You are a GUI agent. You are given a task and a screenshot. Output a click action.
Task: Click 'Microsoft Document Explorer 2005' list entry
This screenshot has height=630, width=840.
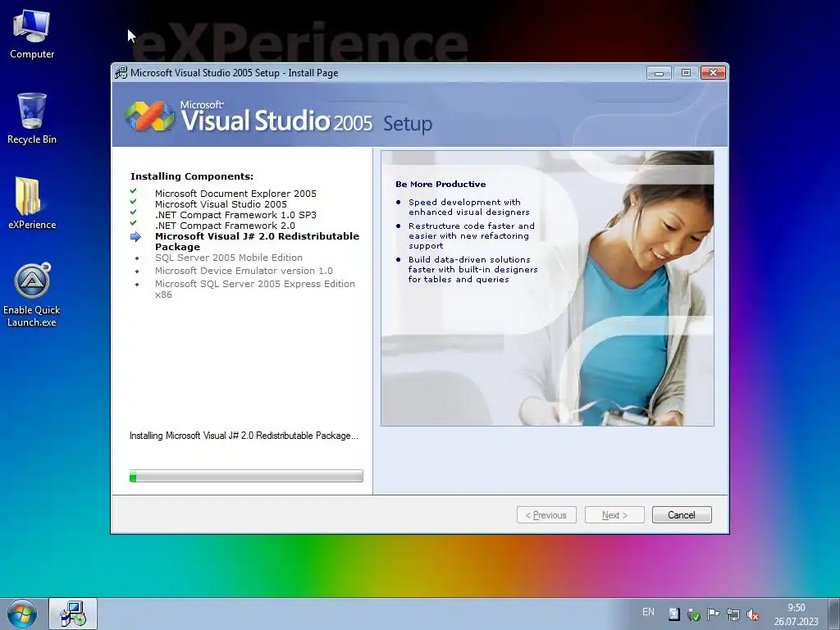click(x=235, y=194)
